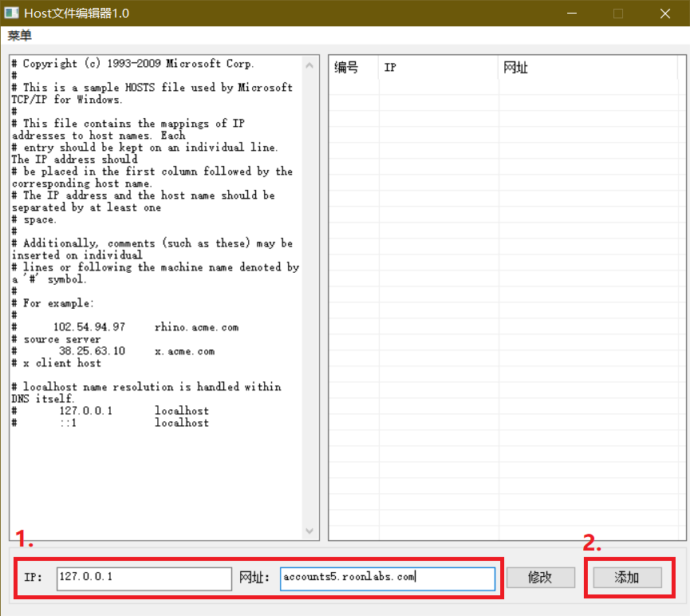Click the Host editor app icon in title bar
Screen dimensions: 690x616
[x=12, y=14]
